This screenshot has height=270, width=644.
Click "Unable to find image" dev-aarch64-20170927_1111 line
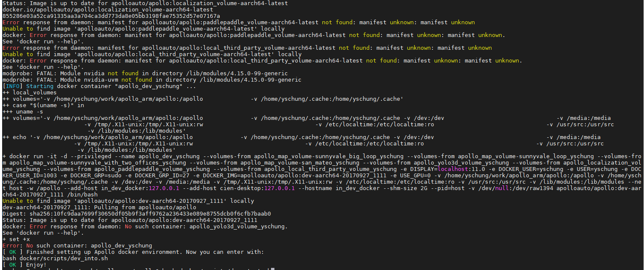click(128, 201)
